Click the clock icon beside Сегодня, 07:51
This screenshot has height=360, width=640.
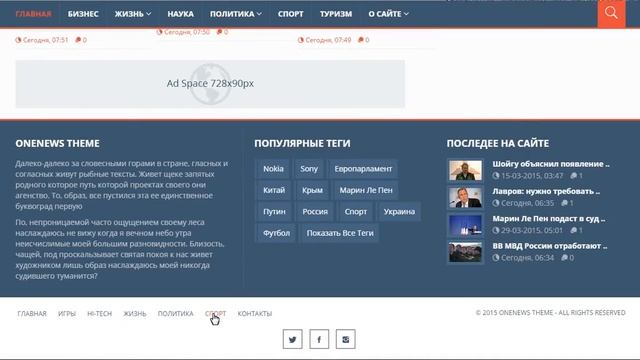(18, 40)
